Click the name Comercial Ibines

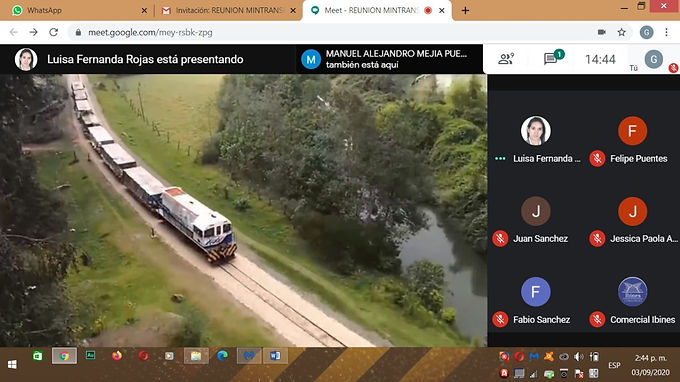pos(642,320)
